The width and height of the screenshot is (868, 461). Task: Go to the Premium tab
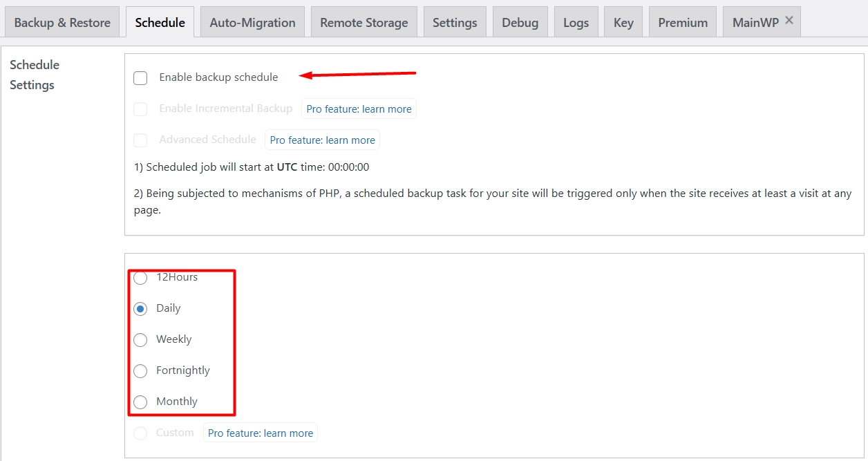click(x=682, y=21)
